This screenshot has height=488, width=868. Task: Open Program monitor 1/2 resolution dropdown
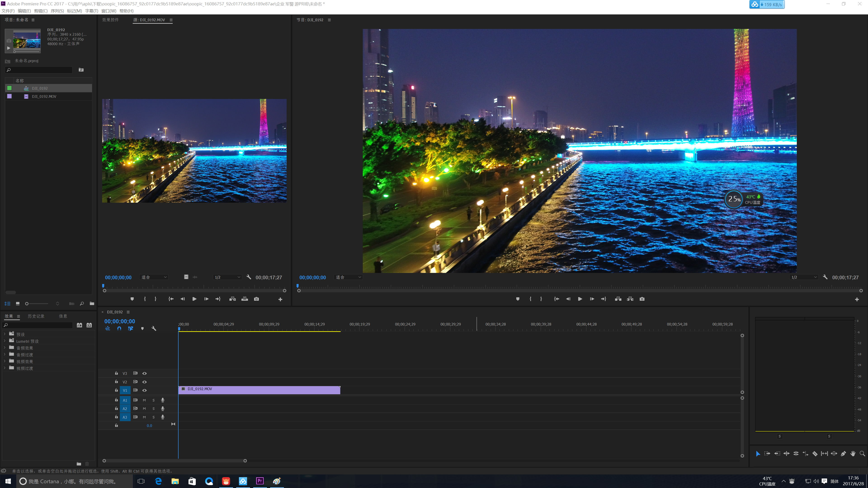(804, 277)
